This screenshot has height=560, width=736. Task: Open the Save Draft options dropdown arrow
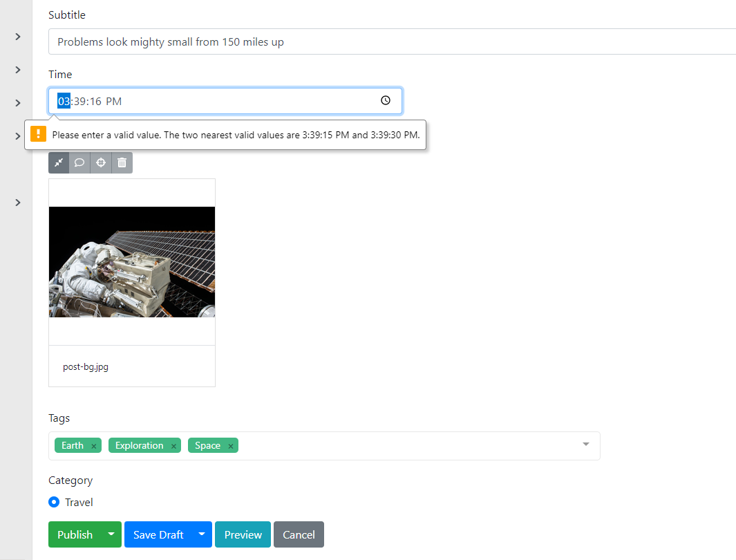[202, 534]
